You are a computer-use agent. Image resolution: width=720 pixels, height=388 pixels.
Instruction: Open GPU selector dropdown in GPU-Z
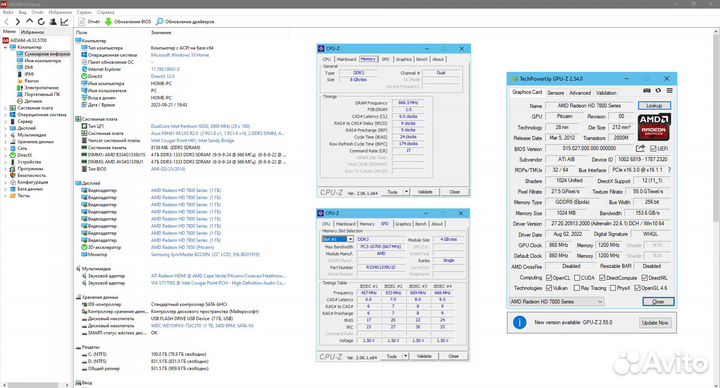(556, 302)
